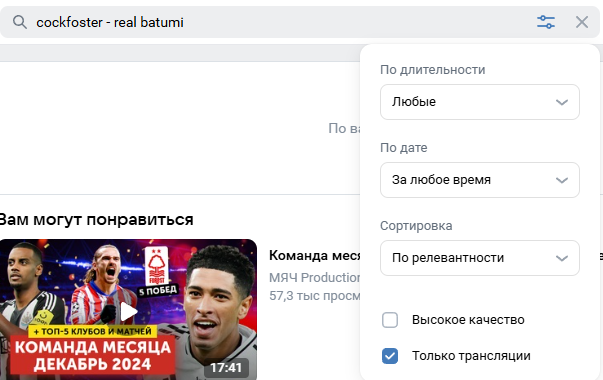Click the magnifier search icon
This screenshot has height=380, width=603.
[20, 22]
